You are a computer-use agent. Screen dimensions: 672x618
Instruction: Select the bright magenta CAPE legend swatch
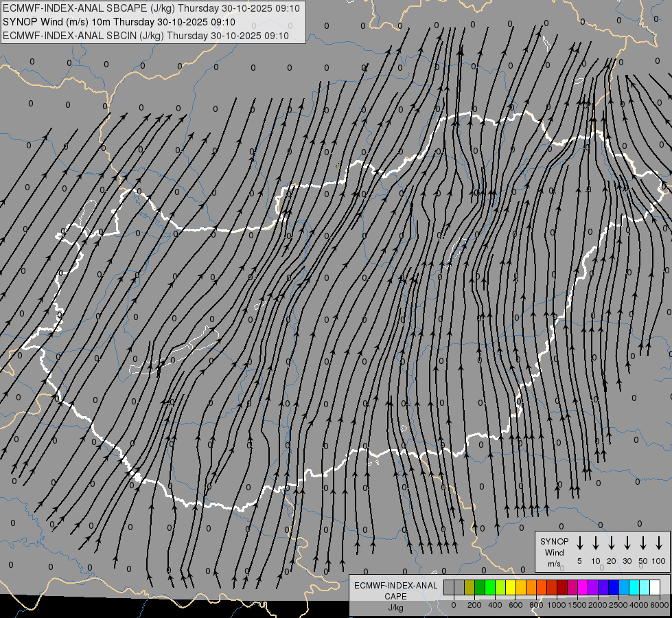[x=583, y=587]
